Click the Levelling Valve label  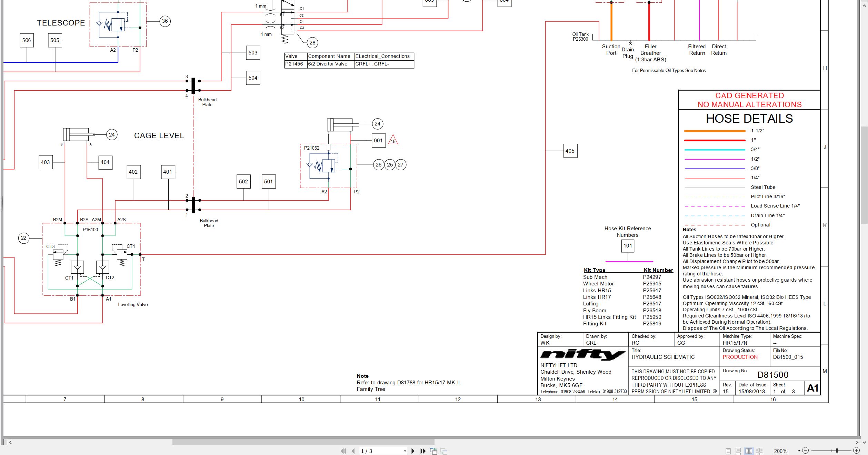tap(133, 304)
